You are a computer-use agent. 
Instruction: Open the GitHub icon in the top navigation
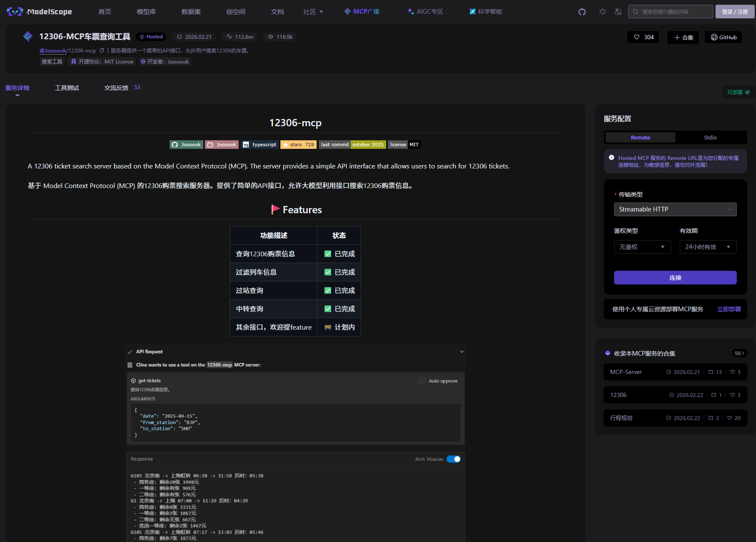click(x=582, y=12)
